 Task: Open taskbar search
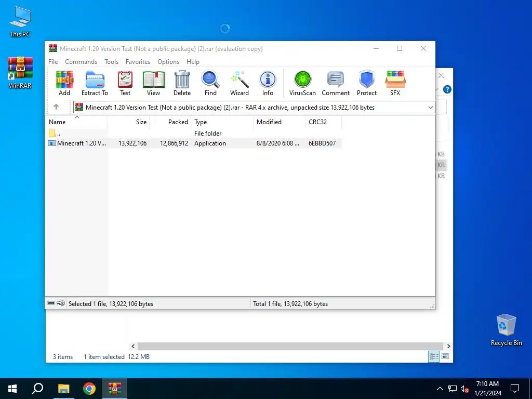[x=37, y=389]
